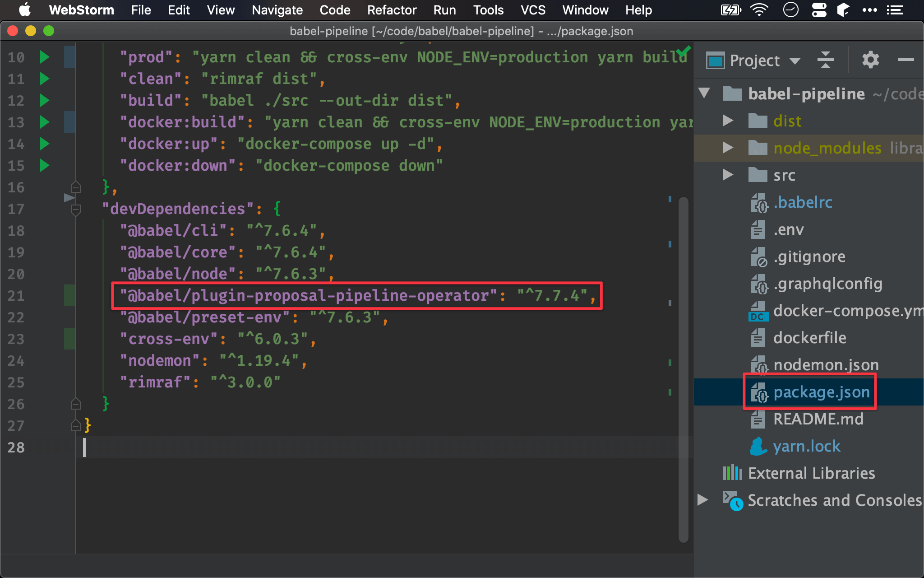
Task: Fold devDependencies closing brace marker
Action: (76, 404)
